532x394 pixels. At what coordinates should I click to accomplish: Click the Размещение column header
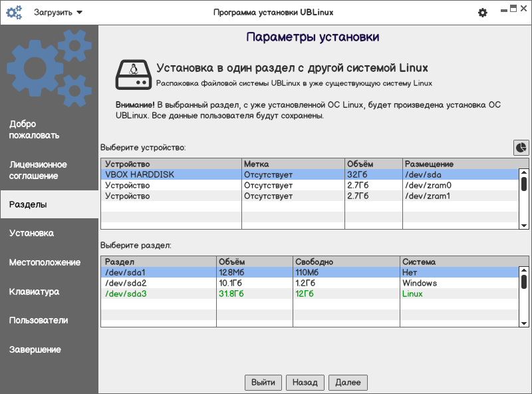pyautogui.click(x=465, y=164)
